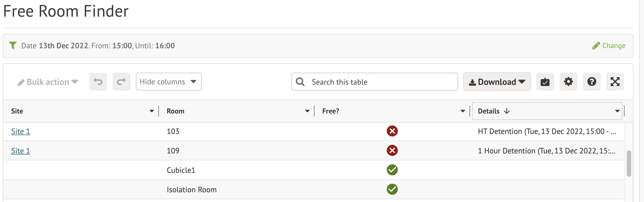Open the Download dropdown menu
The height and width of the screenshot is (202, 644).
point(497,82)
